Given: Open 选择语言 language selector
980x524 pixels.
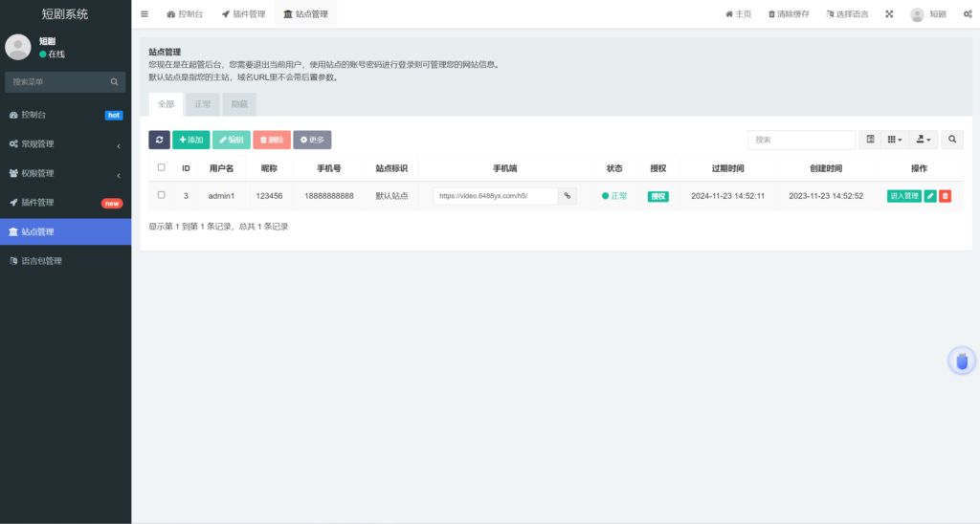Looking at the screenshot, I should point(848,13).
